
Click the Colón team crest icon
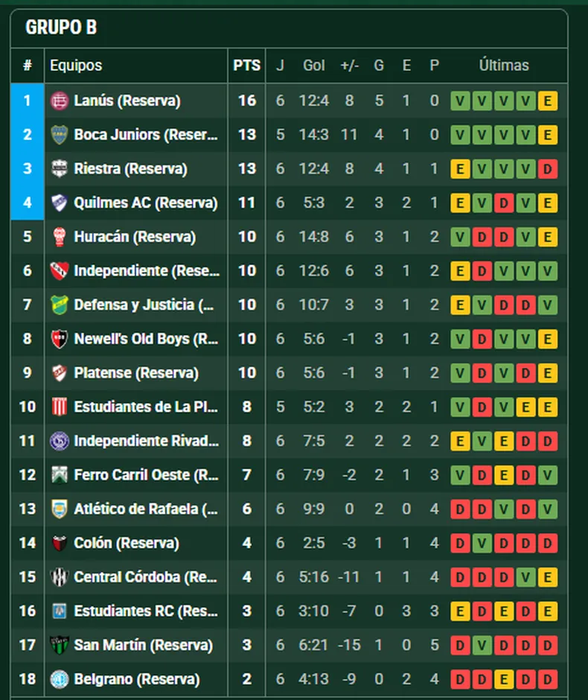[60, 543]
